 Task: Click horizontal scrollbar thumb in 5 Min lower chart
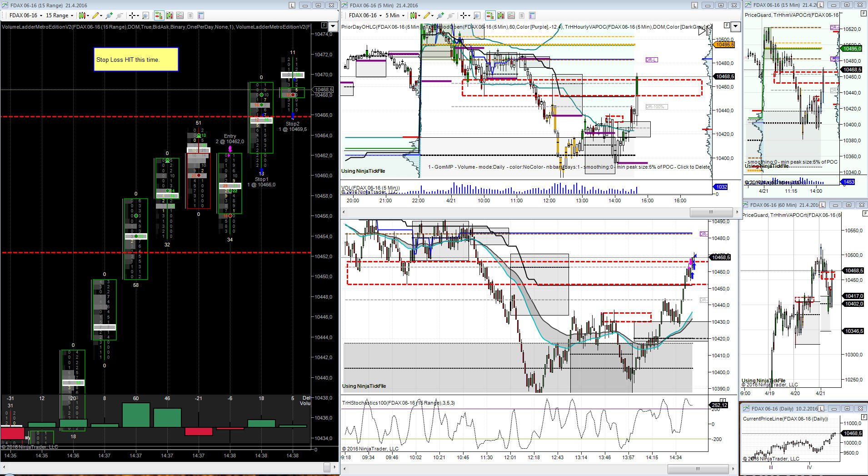(x=698, y=469)
